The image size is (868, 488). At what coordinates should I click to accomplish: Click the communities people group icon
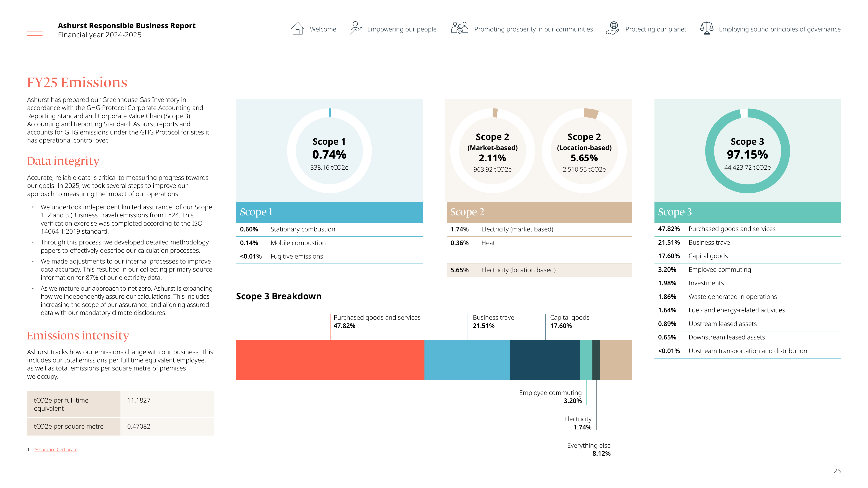tap(460, 28)
